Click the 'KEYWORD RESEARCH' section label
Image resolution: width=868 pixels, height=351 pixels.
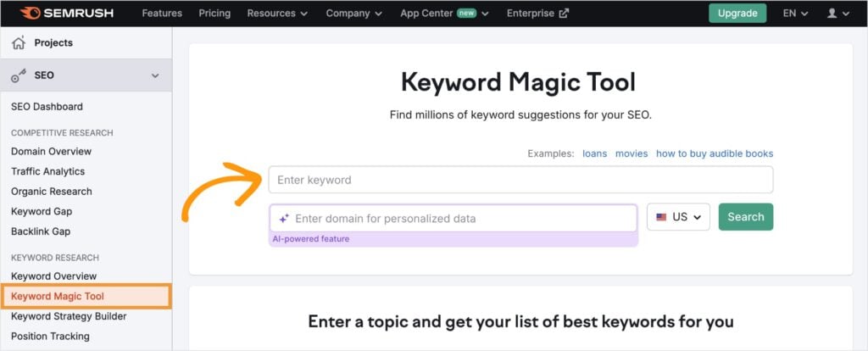[55, 258]
